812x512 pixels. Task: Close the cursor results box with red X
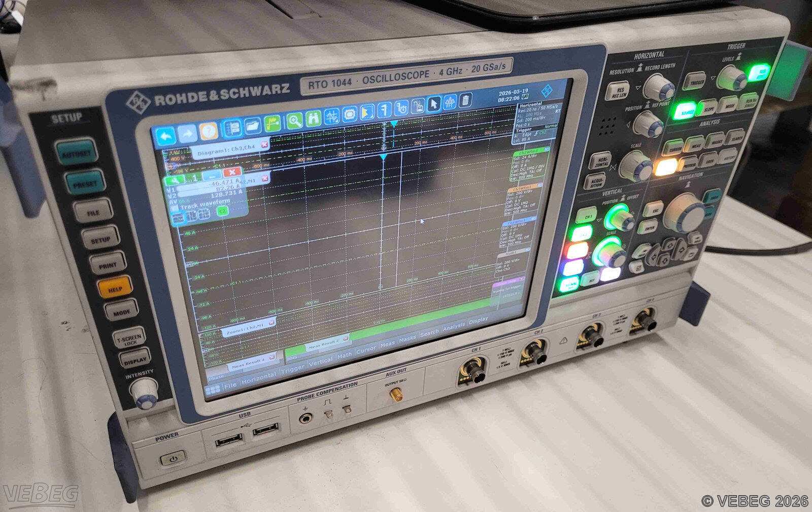[232, 173]
